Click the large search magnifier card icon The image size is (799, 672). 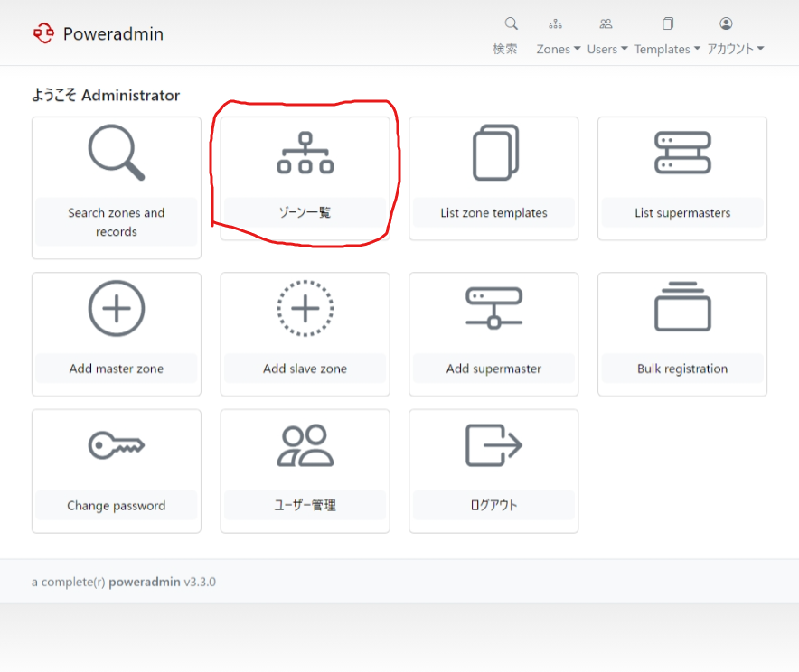117,153
